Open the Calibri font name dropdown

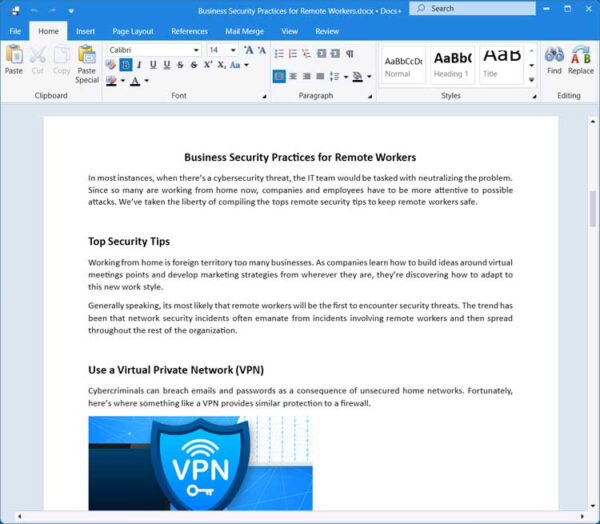coord(196,50)
